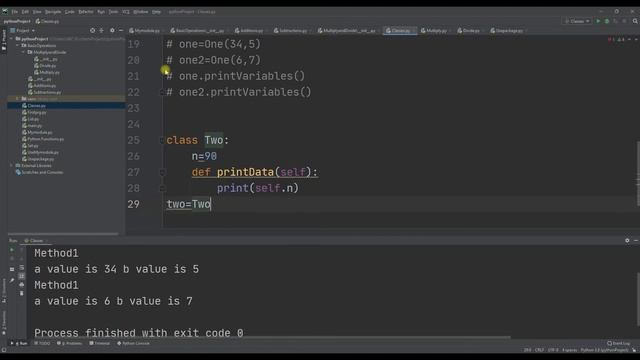Click the UTF-8 encoding entry in the status bar
The image size is (640, 360).
click(553, 350)
